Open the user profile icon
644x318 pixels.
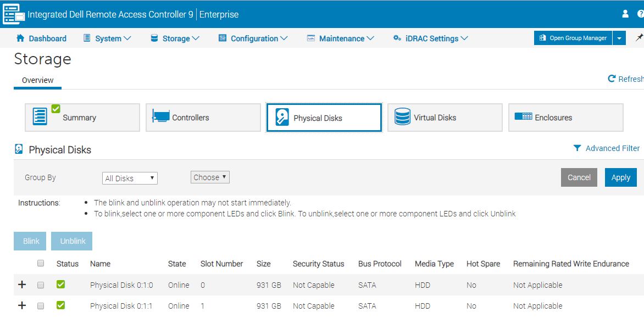625,14
